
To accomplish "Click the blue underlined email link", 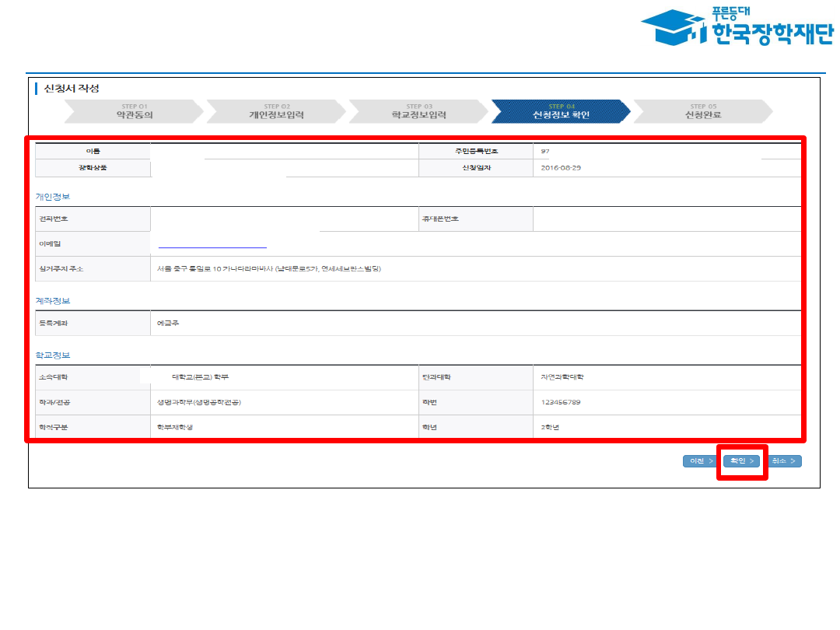I will (x=212, y=244).
